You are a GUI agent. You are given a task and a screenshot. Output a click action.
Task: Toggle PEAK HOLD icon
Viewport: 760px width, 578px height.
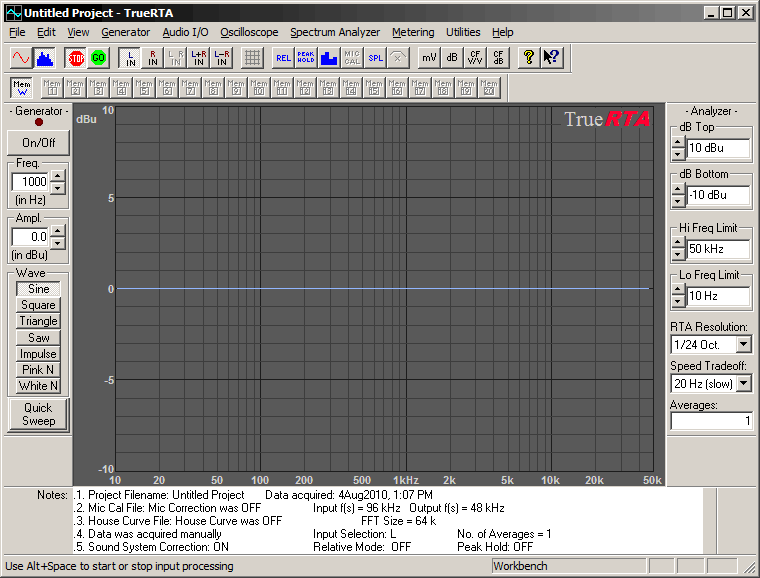click(x=306, y=58)
